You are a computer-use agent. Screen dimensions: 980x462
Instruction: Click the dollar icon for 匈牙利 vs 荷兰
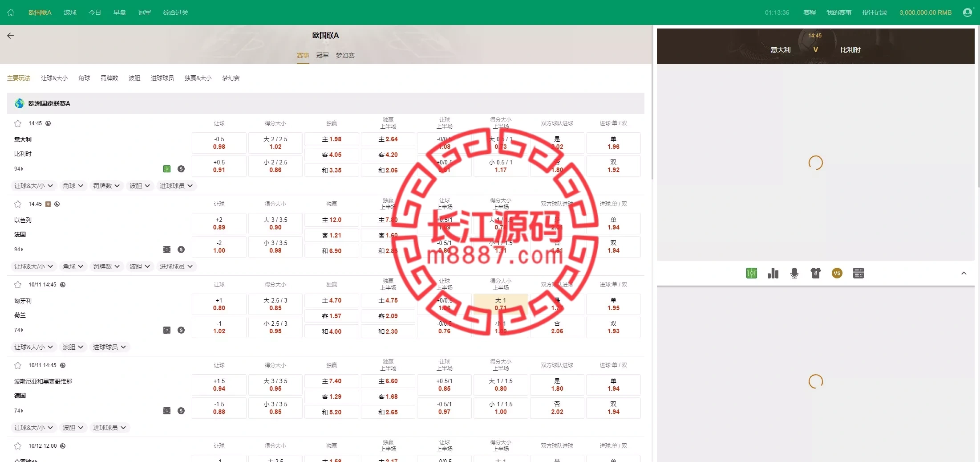tap(181, 330)
